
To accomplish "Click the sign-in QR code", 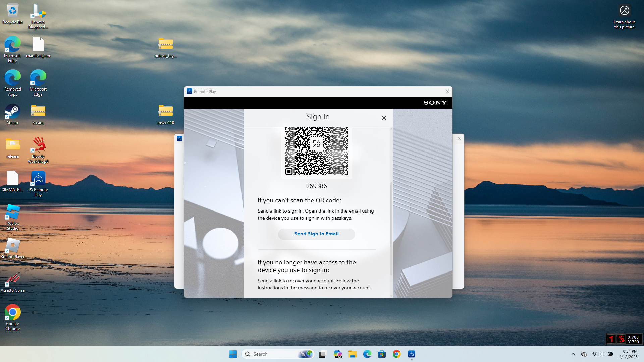I will [x=316, y=151].
